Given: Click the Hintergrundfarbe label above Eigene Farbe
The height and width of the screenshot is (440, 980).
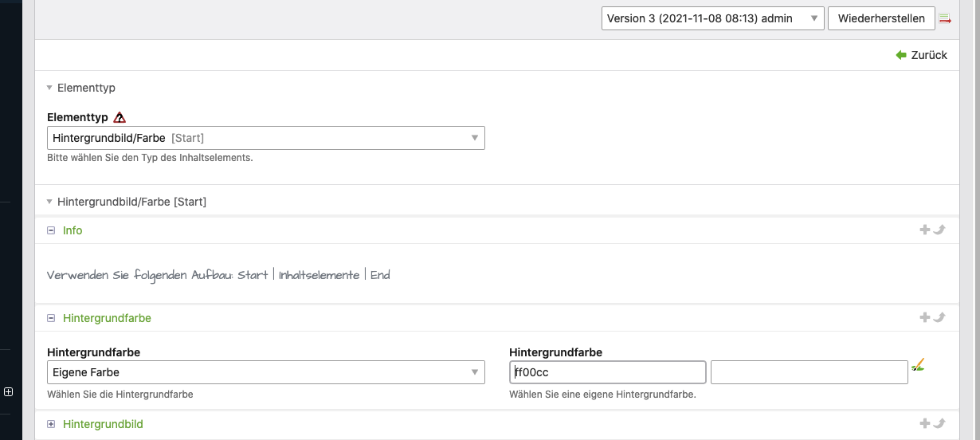Looking at the screenshot, I should [x=94, y=352].
